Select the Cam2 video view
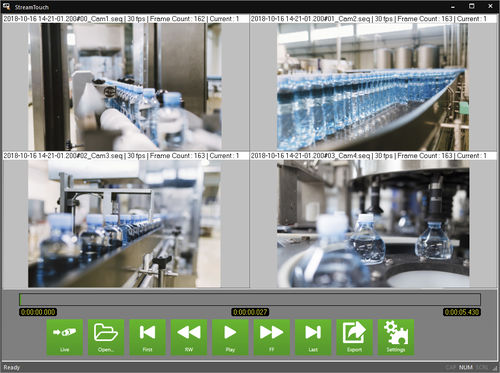 373,87
